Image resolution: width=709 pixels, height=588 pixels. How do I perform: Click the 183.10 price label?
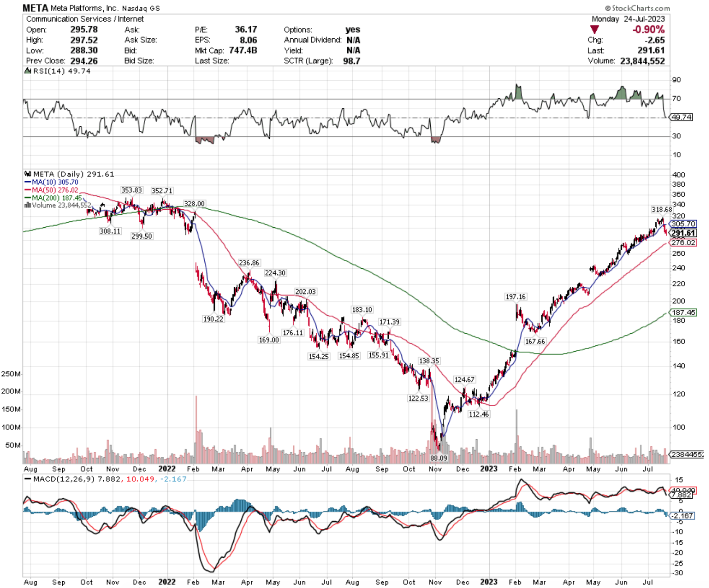coord(362,310)
